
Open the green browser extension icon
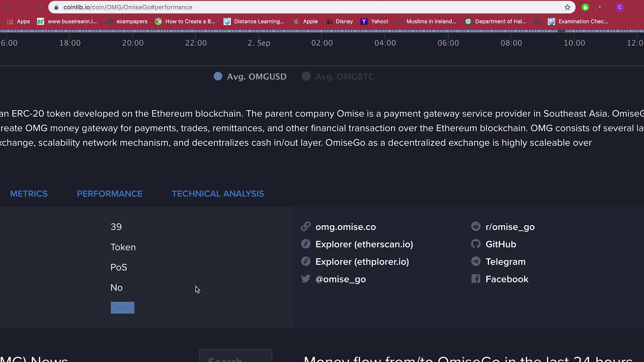(585, 7)
